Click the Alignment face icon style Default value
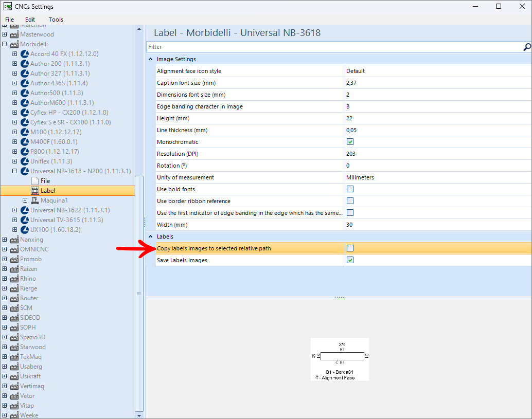 pyautogui.click(x=355, y=71)
